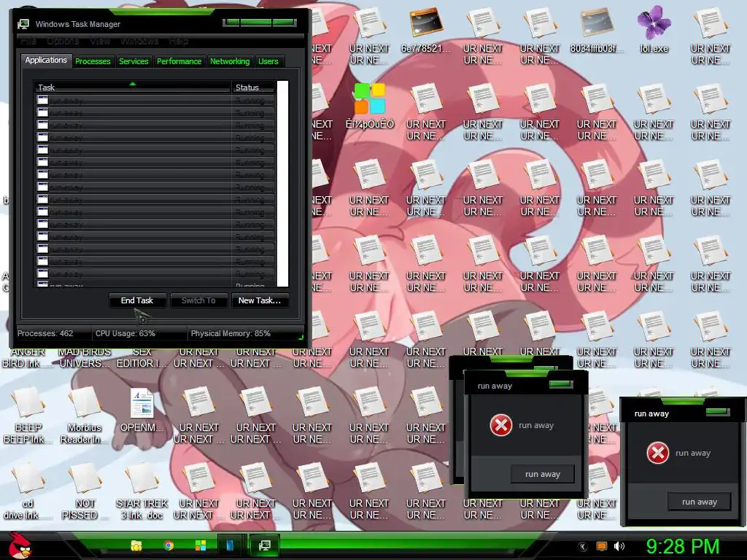Sort by the Task column header
747x560 pixels.
point(133,87)
